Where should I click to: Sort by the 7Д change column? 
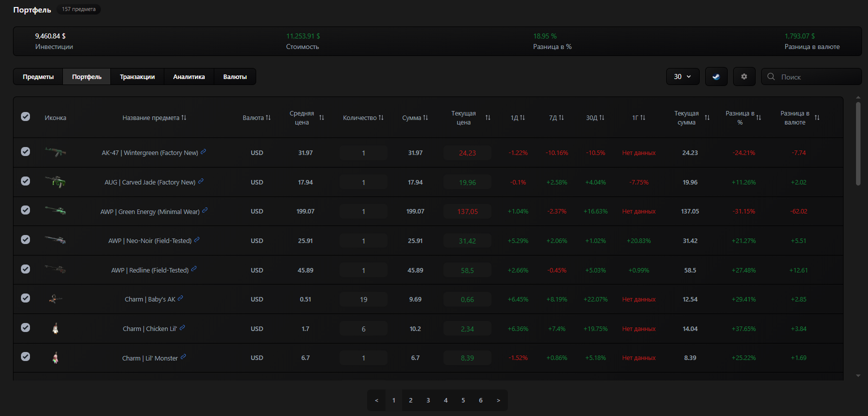561,117
